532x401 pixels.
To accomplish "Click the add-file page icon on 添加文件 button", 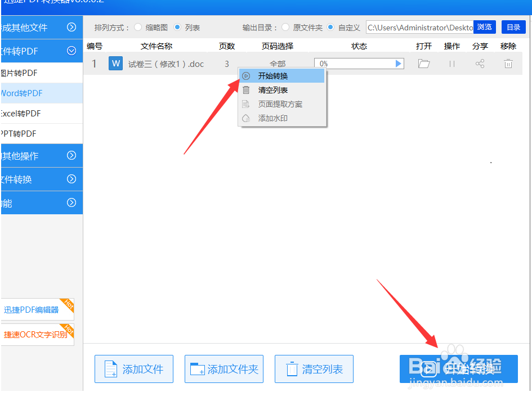I will point(110,369).
